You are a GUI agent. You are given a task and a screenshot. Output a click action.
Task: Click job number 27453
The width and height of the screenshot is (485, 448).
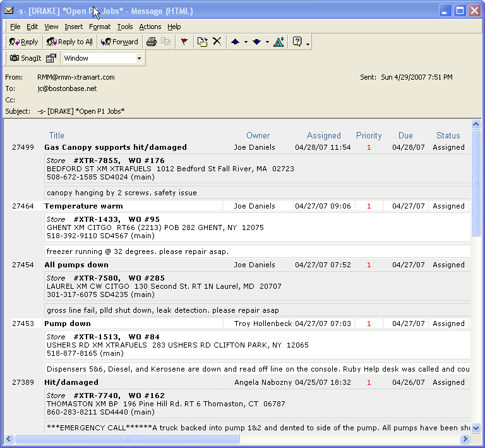coord(23,324)
